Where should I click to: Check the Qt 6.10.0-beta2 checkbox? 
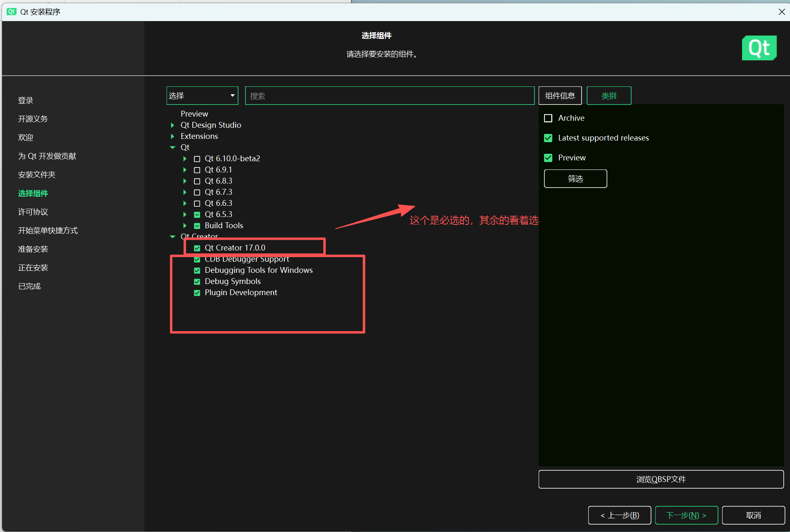click(197, 159)
